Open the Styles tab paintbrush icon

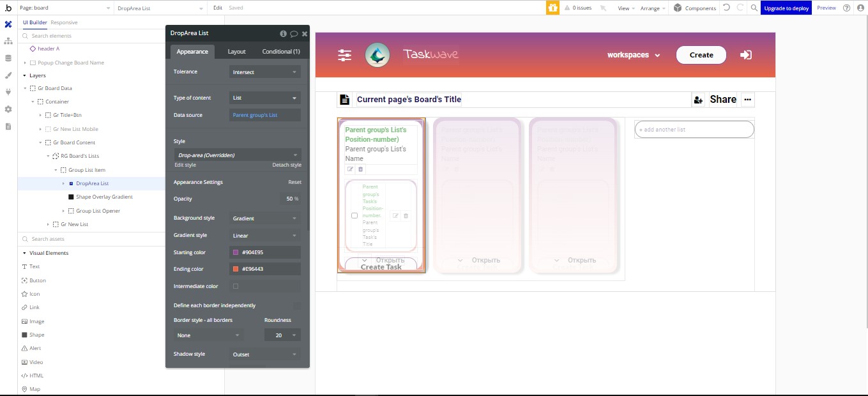pos(8,75)
